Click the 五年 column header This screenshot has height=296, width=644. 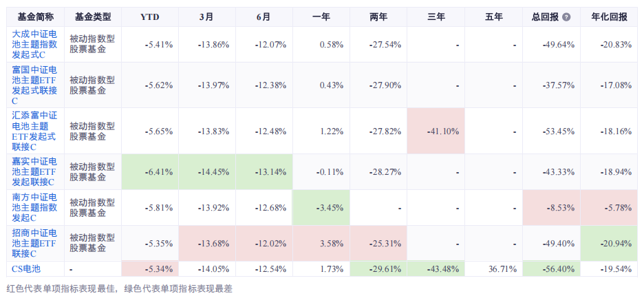point(493,17)
